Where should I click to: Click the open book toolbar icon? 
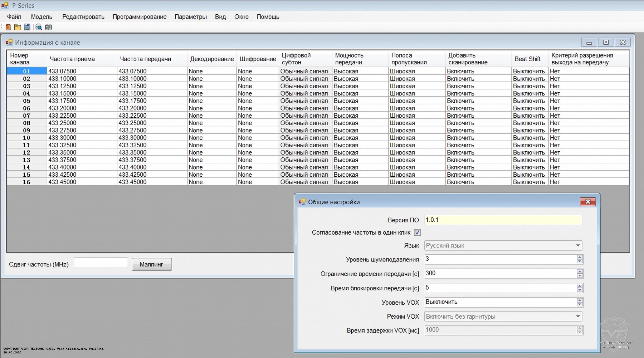[49, 27]
